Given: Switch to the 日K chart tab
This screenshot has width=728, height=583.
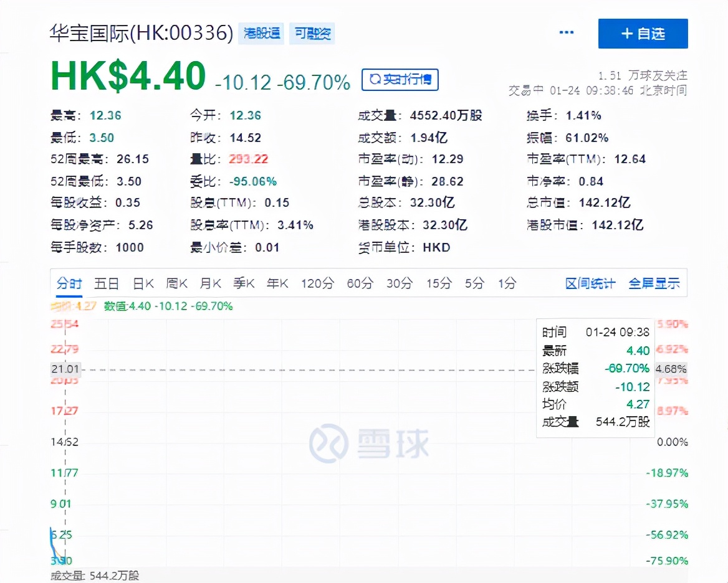Looking at the screenshot, I should [x=143, y=283].
